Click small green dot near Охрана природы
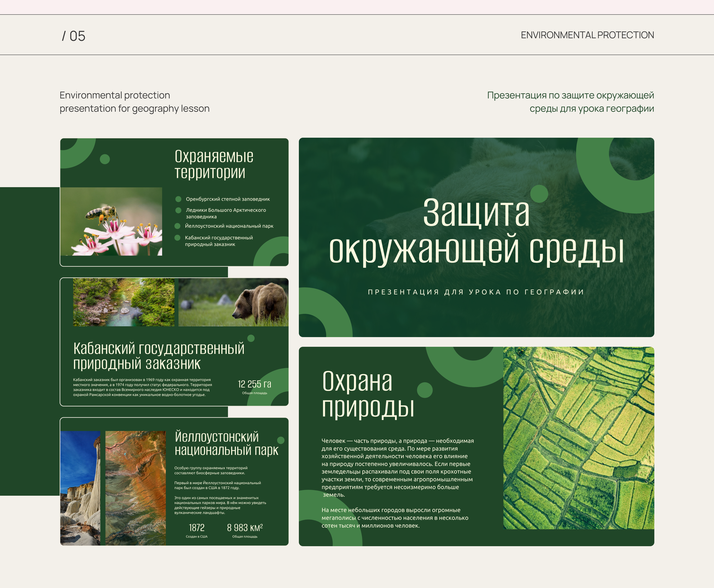This screenshot has width=714, height=588. coord(425,390)
